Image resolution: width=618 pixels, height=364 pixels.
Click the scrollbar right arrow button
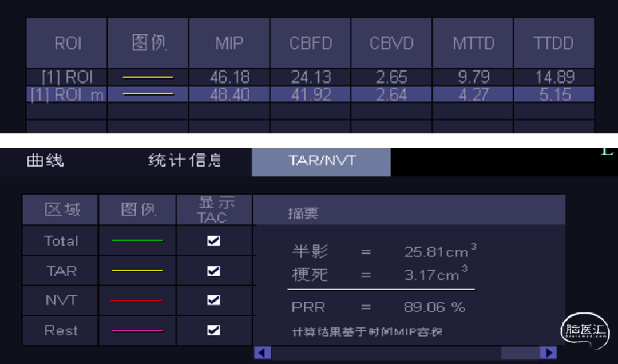pyautogui.click(x=548, y=353)
